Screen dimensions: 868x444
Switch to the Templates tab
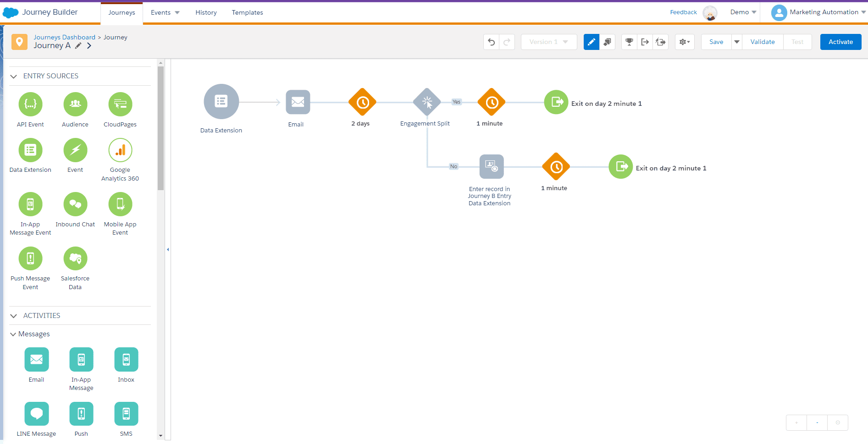point(247,13)
